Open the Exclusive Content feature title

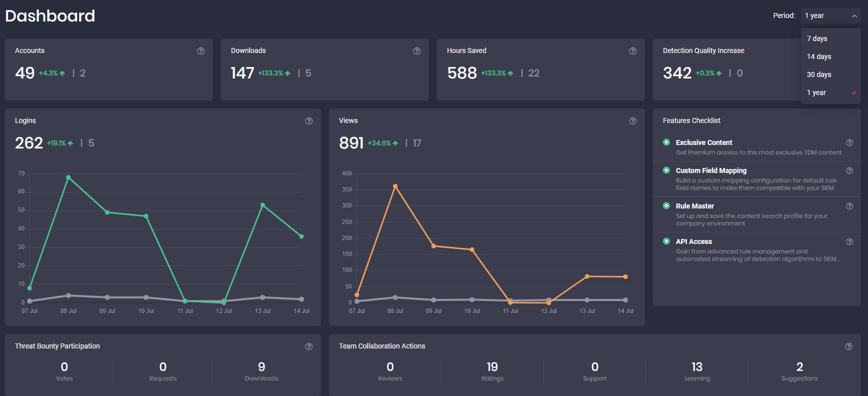click(x=703, y=142)
